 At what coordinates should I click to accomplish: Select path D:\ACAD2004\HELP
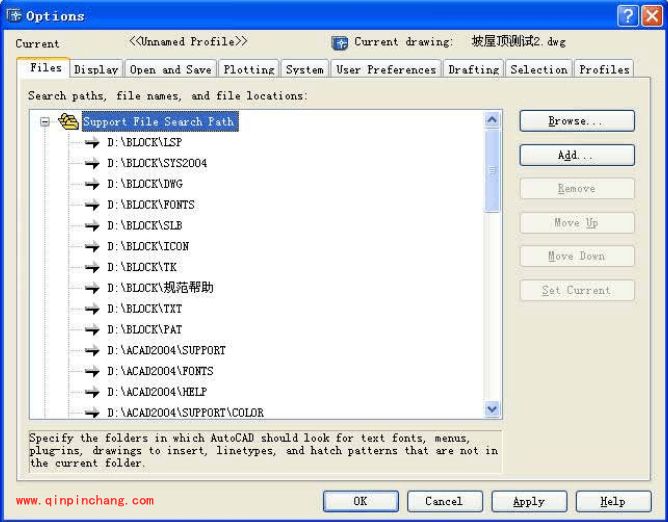[157, 392]
